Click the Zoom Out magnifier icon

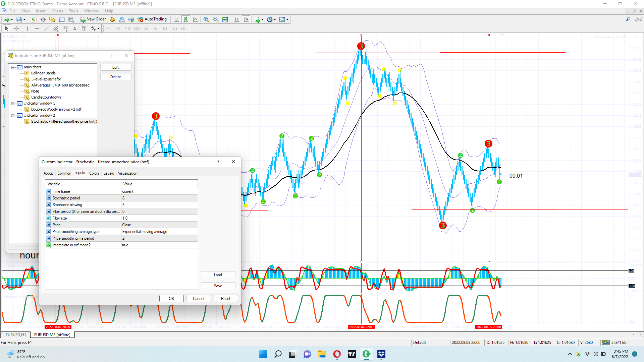(216, 19)
